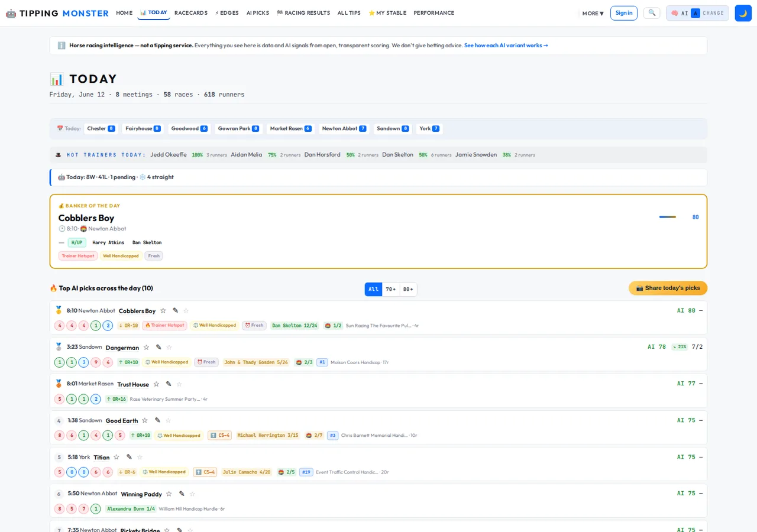Jump to the Market Rasen meeting chip
757x532 pixels.
(x=290, y=128)
